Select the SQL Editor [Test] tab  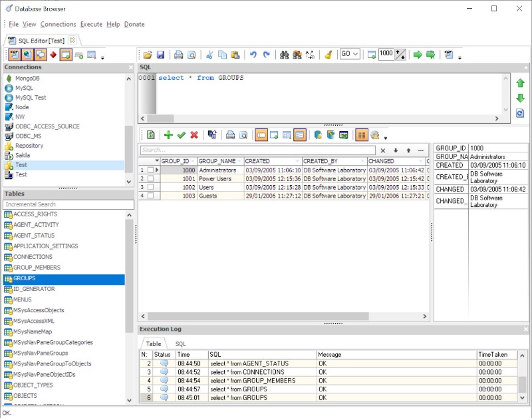click(41, 41)
